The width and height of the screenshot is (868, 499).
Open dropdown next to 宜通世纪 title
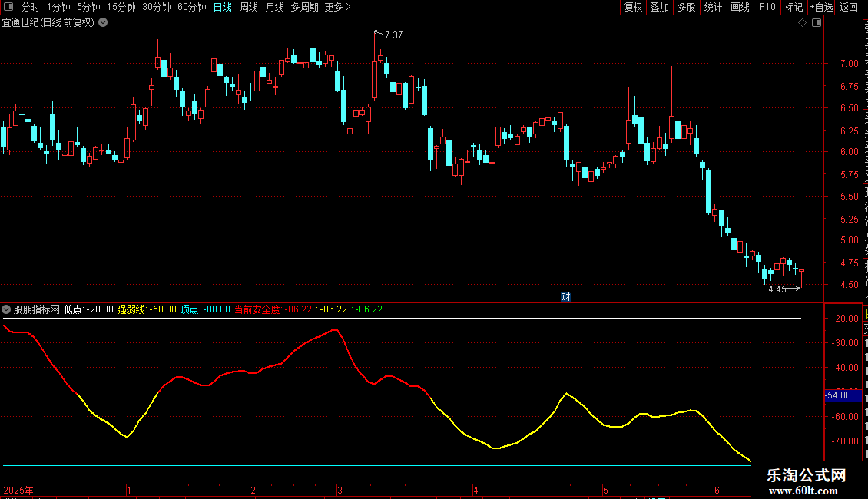click(103, 23)
